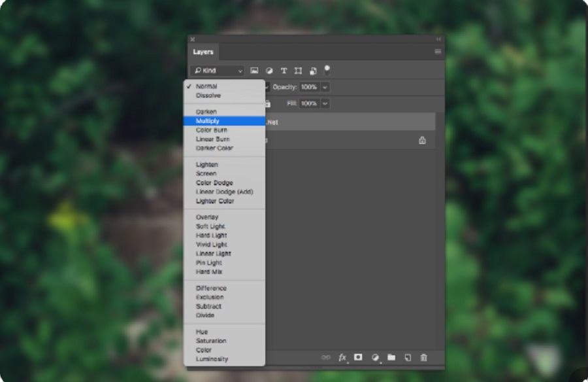The height and width of the screenshot is (382, 588).
Task: Open the Kind filter dropdown
Action: [x=217, y=71]
